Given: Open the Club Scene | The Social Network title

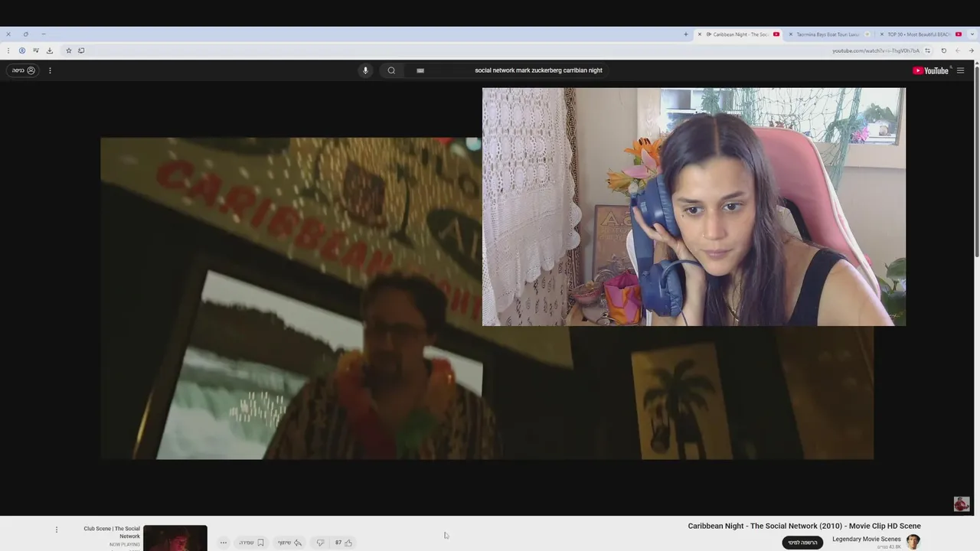Looking at the screenshot, I should point(112,533).
